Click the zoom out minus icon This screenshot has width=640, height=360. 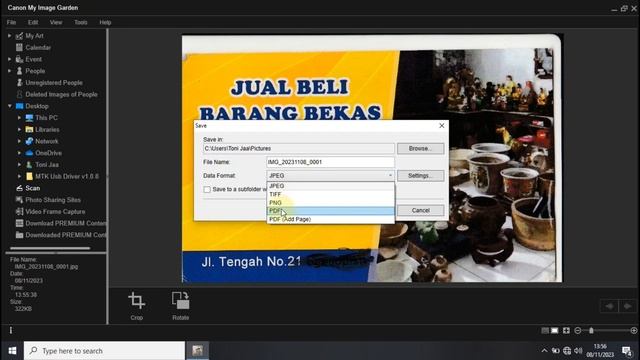point(578,331)
